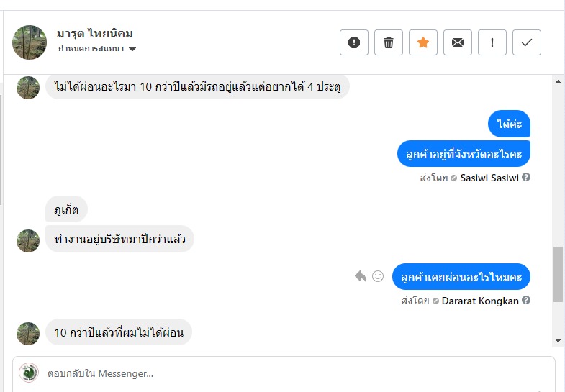Click the large profile picture in the header

tap(30, 42)
